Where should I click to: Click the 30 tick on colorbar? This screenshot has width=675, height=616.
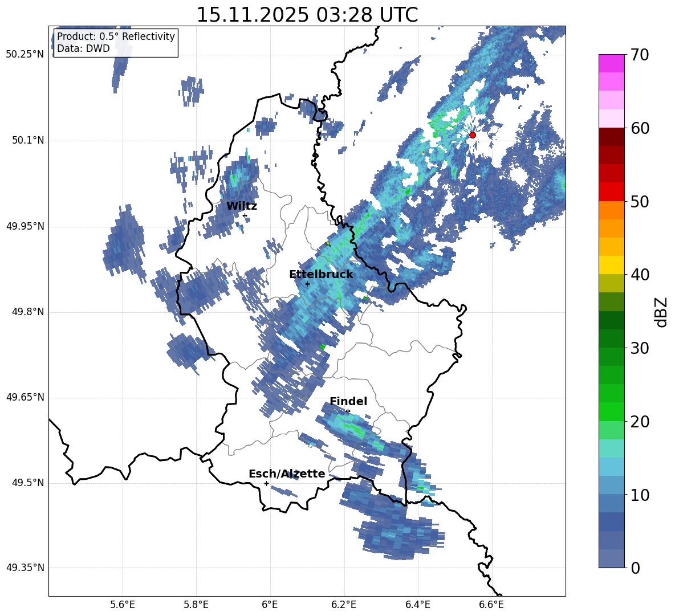tap(640, 348)
